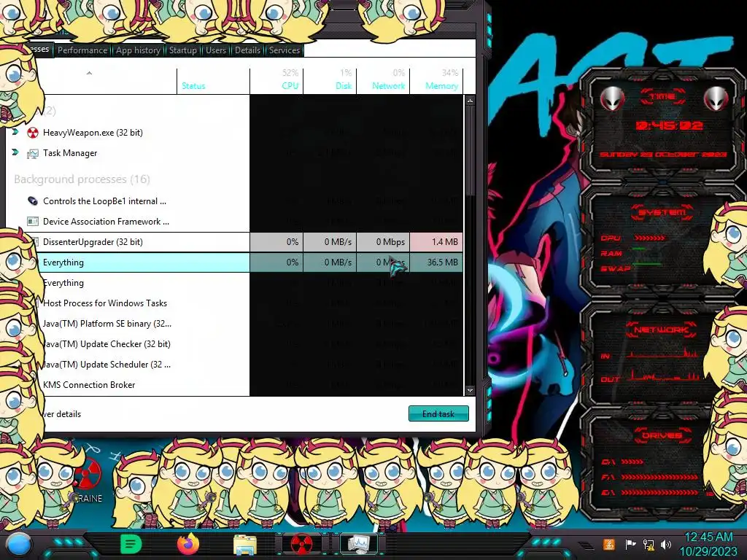
Task: Click the Task Manager taskbar icon
Action: tap(358, 544)
